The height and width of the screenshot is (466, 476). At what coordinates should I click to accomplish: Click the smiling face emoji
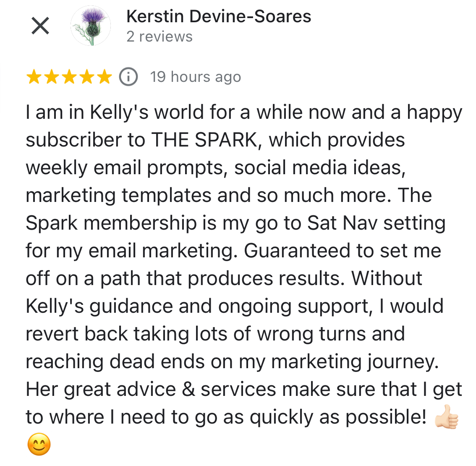coord(39,445)
